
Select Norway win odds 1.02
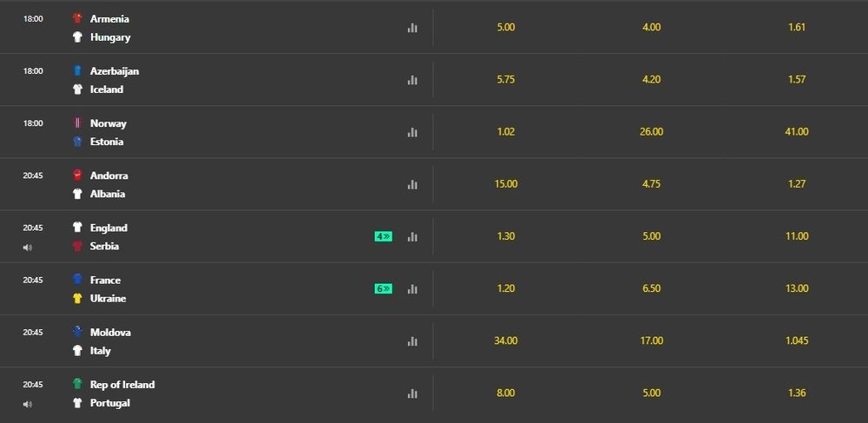coord(506,132)
